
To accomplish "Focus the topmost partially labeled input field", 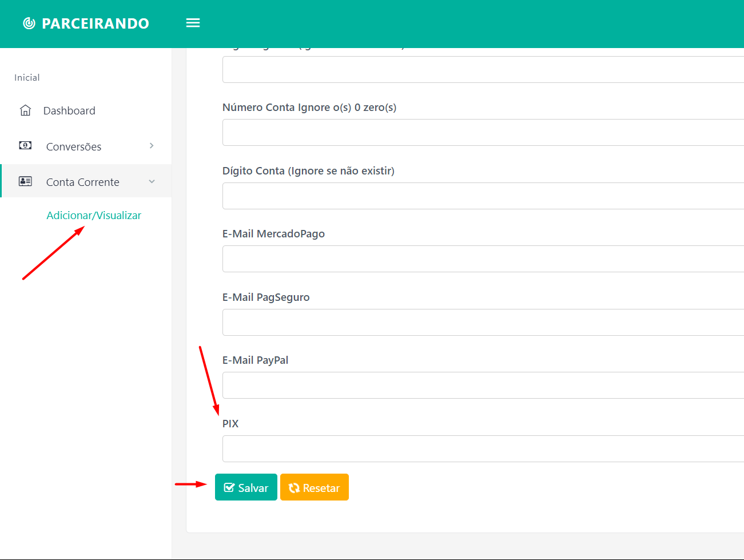I will click(483, 70).
